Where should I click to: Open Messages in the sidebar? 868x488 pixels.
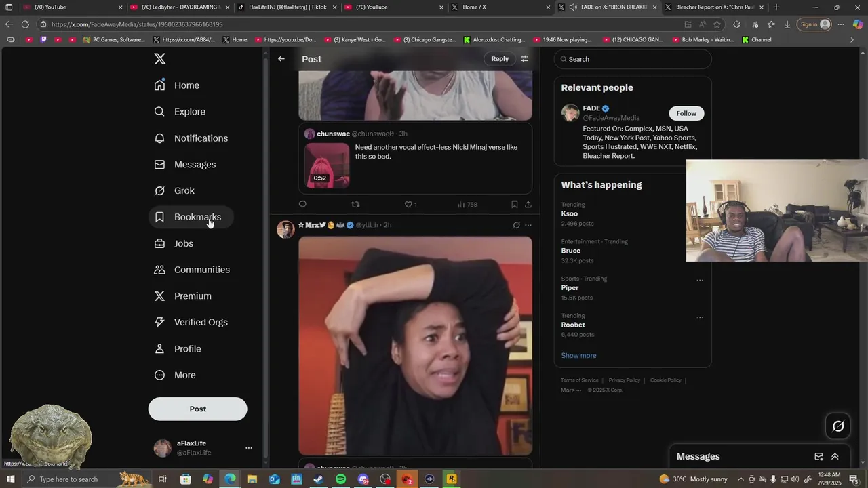(x=185, y=165)
